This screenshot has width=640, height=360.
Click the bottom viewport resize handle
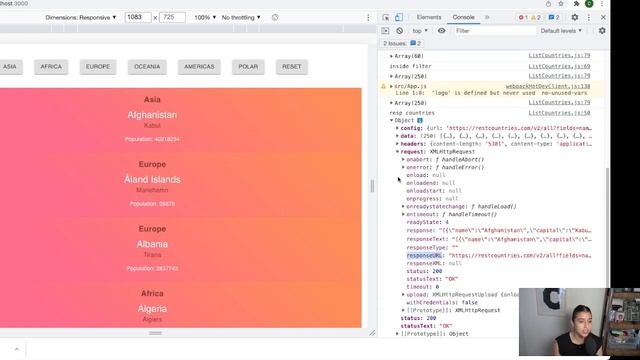[x=155, y=333]
